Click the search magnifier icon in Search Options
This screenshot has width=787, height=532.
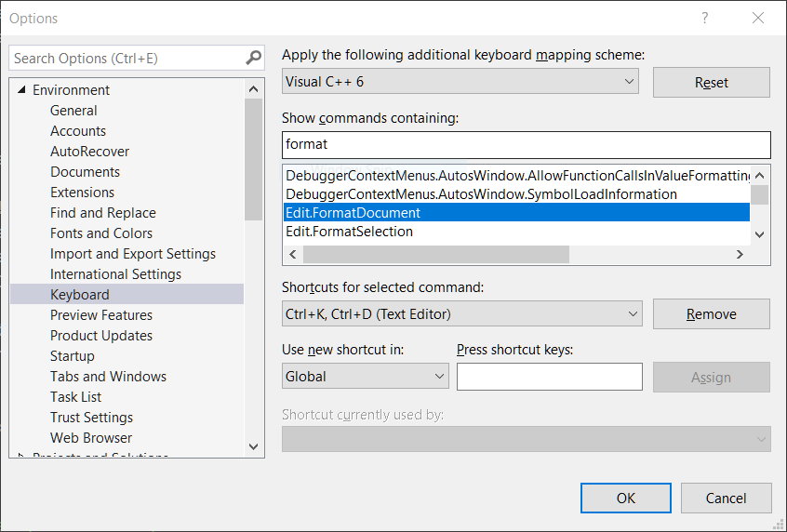coord(253,59)
